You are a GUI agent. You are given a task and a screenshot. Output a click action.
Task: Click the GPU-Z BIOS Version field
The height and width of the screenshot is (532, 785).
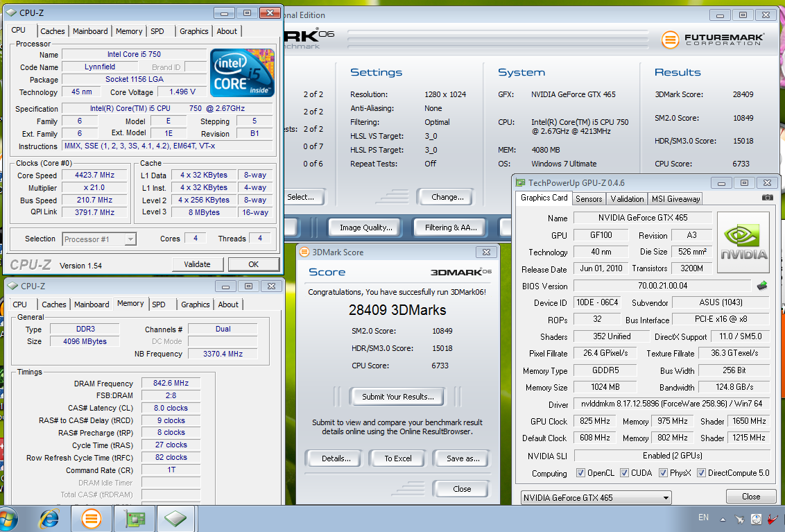point(663,286)
